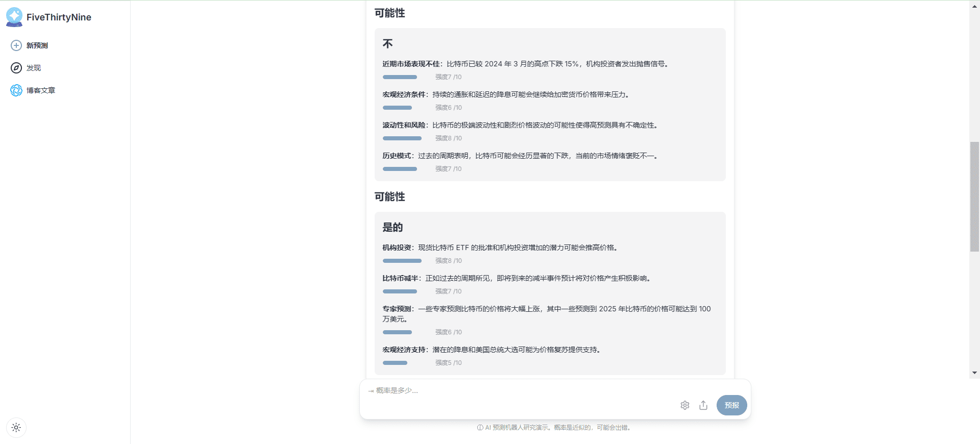
Task: Click the 是的 outcome heading
Action: [x=393, y=228]
